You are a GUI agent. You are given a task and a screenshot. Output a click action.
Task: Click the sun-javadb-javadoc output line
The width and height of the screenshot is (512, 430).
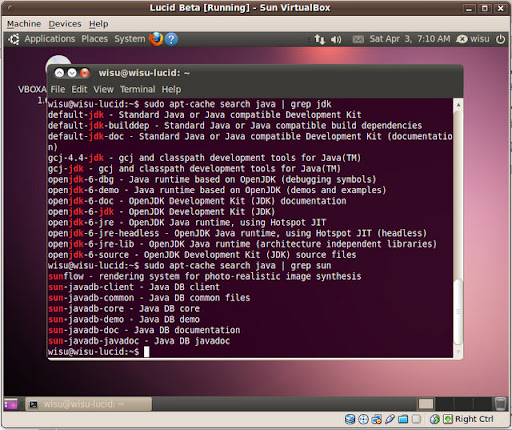click(139, 341)
